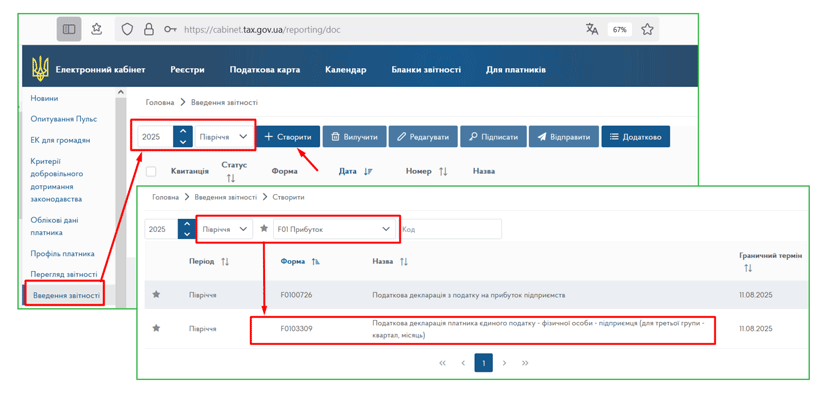Viewport: 840px width, 403px height.
Task: Sort by the Дата column icon
Action: pyautogui.click(x=368, y=172)
